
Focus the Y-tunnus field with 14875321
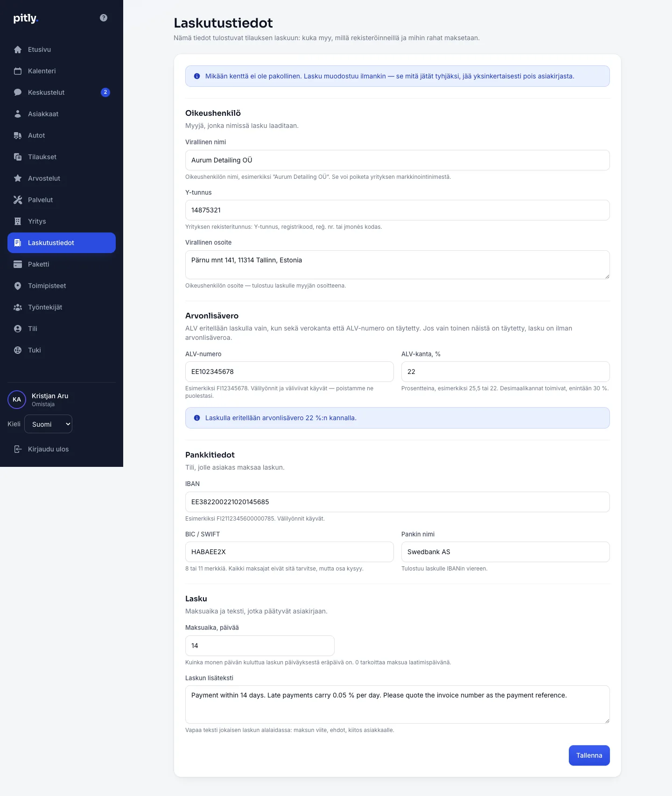point(398,210)
